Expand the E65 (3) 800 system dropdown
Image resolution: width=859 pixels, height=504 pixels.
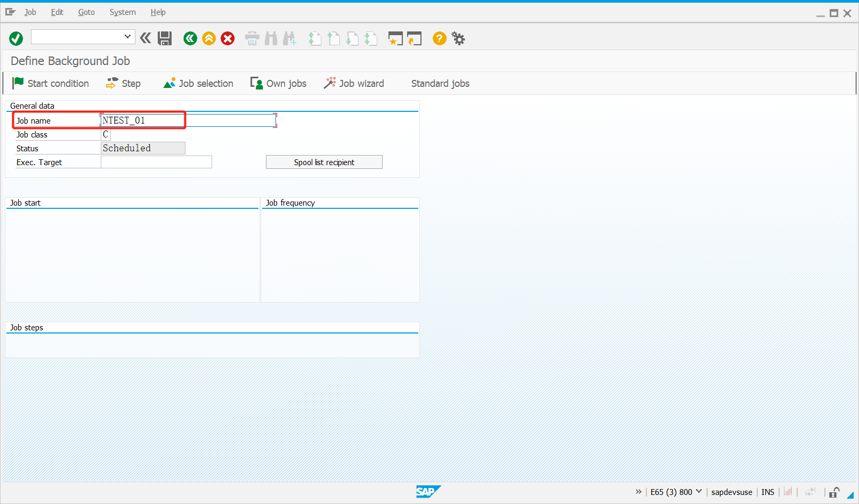[x=700, y=492]
